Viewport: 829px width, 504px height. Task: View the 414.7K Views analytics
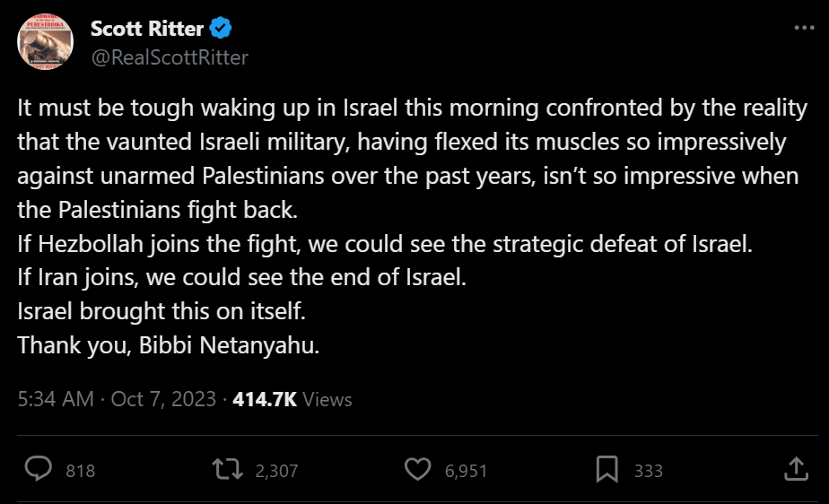292,399
